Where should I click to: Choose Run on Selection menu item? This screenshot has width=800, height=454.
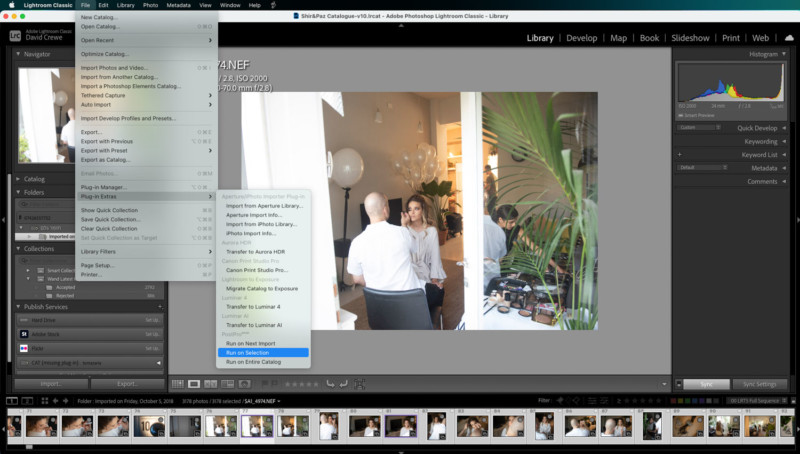(x=263, y=352)
